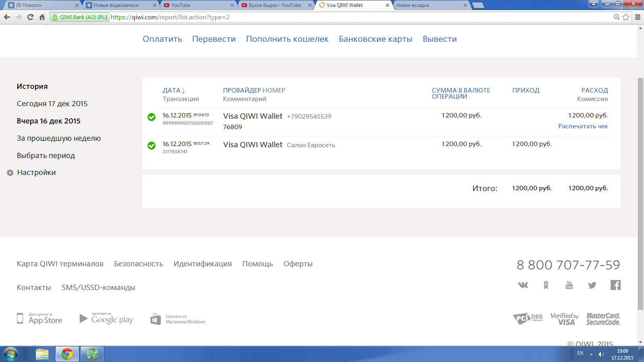Open the Перевести menu item
644x362 pixels.
coord(214,39)
